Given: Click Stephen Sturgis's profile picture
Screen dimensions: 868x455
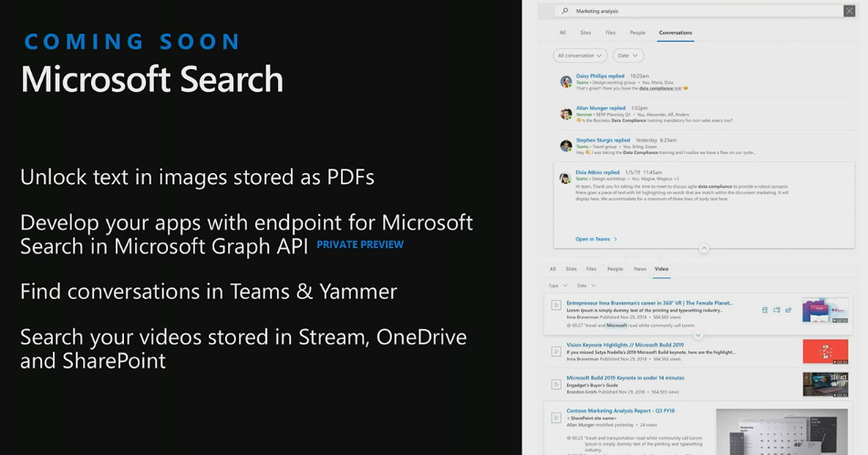Looking at the screenshot, I should 566,146.
